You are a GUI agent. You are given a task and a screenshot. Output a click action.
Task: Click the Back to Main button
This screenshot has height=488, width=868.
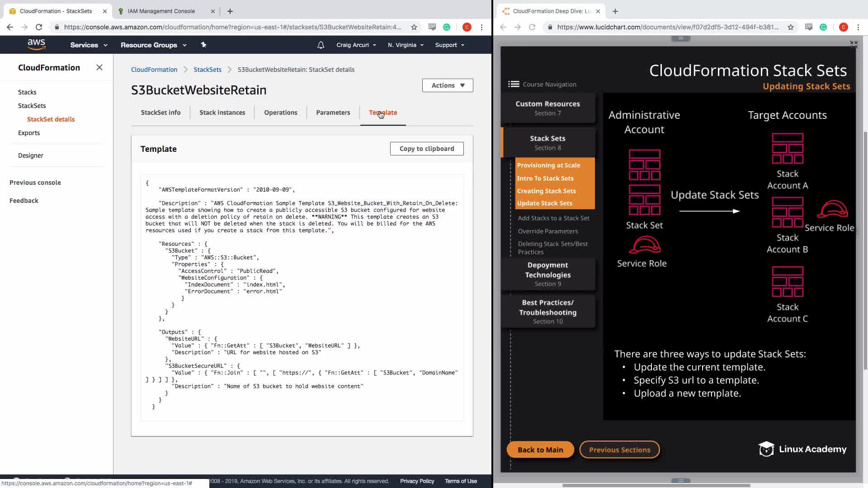[x=540, y=450]
